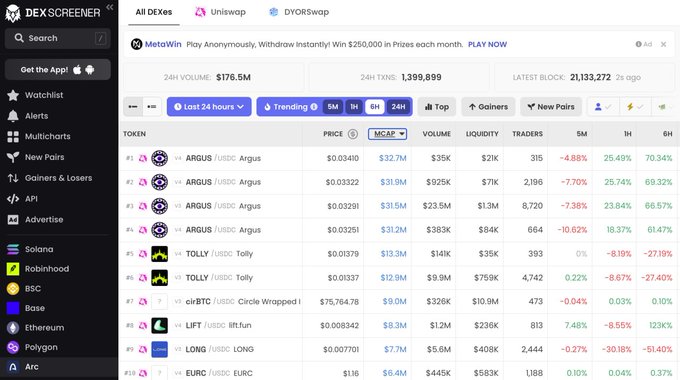The image size is (680, 380).
Task: Select the Ethereum chain icon
Action: (x=13, y=328)
